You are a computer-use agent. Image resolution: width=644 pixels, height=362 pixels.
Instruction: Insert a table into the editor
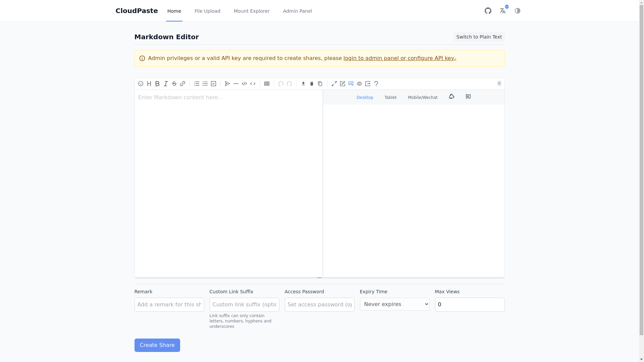(x=267, y=84)
